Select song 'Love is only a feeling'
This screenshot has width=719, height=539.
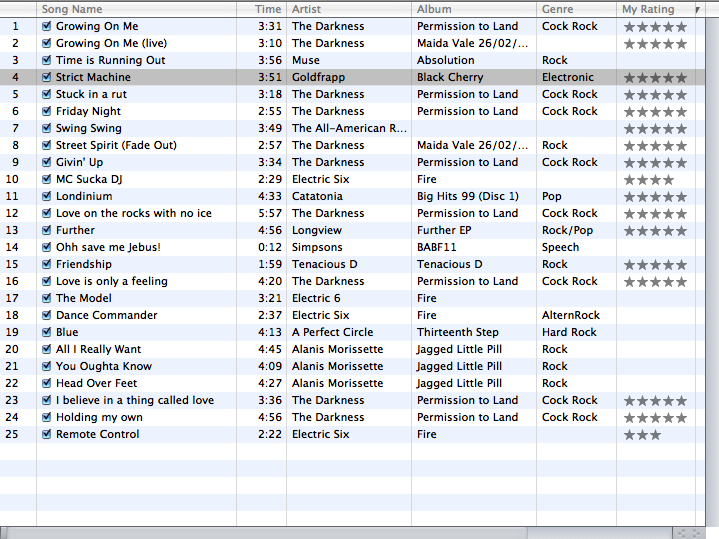click(x=111, y=281)
